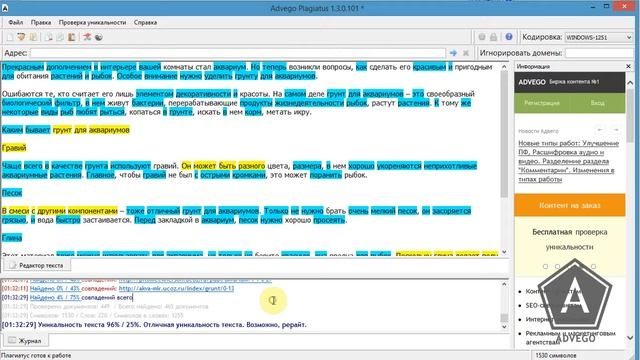Click the Paste clipboard toolbar icon
640x360 pixels.
(72, 37)
